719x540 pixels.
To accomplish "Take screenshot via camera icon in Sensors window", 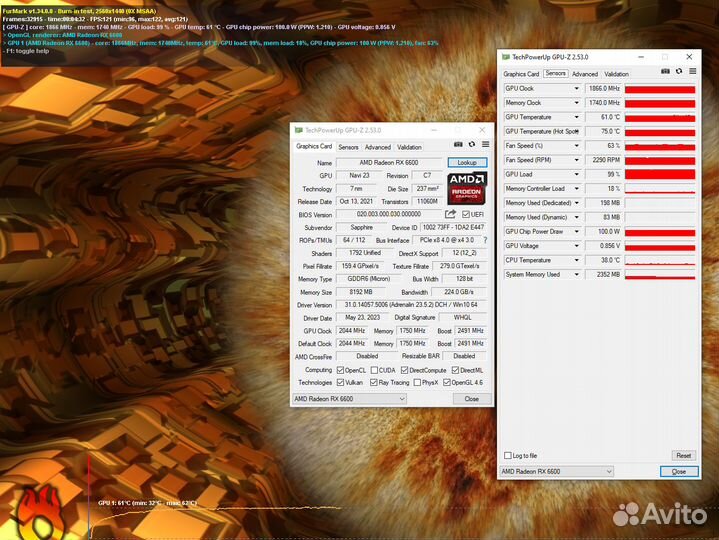I will (665, 72).
